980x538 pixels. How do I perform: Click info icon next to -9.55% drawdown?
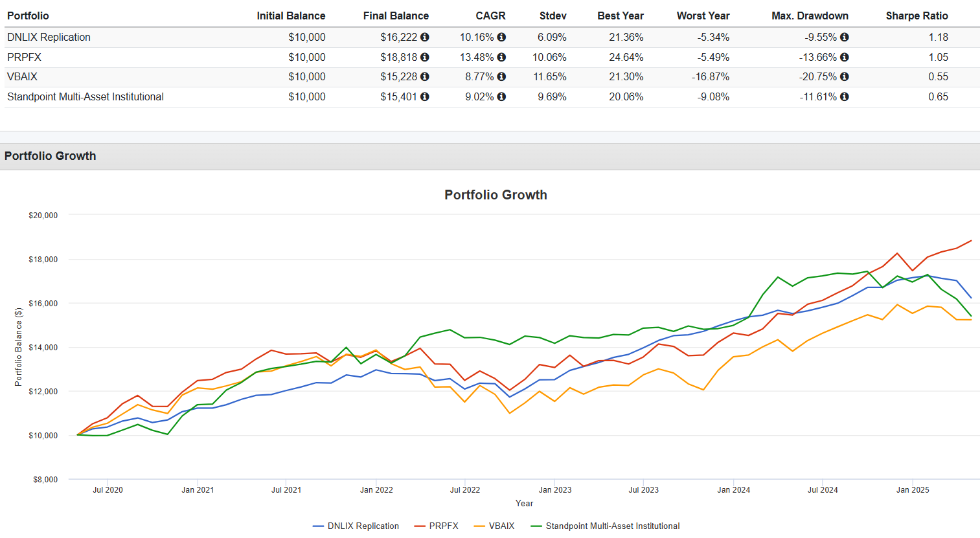(845, 38)
